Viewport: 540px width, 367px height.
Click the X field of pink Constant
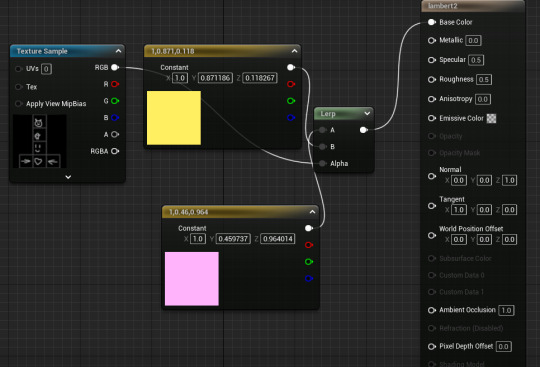point(198,239)
